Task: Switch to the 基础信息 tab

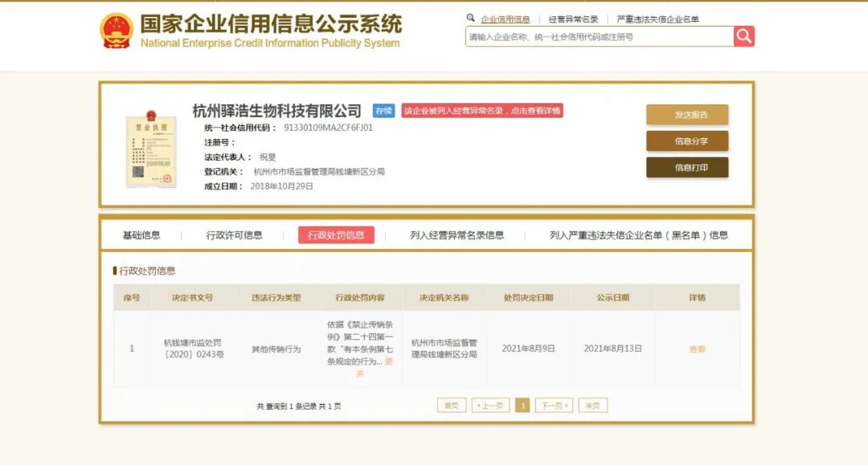Action: 141,235
